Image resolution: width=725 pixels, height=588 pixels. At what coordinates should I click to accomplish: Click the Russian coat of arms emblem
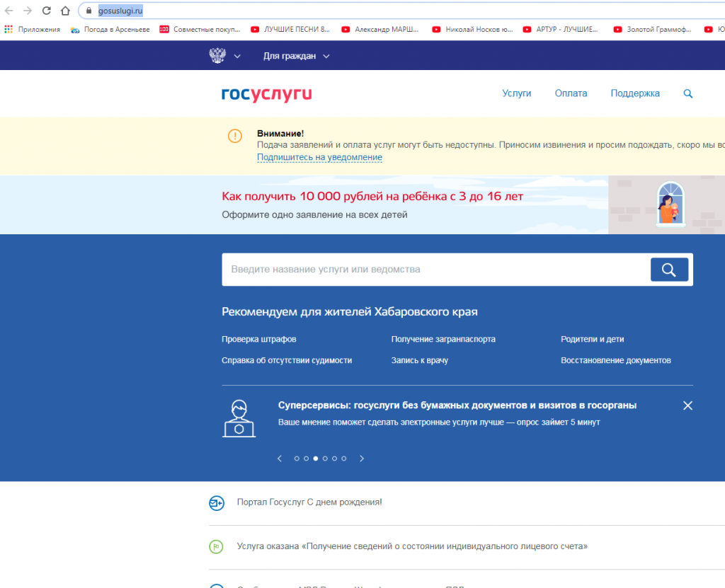point(217,55)
